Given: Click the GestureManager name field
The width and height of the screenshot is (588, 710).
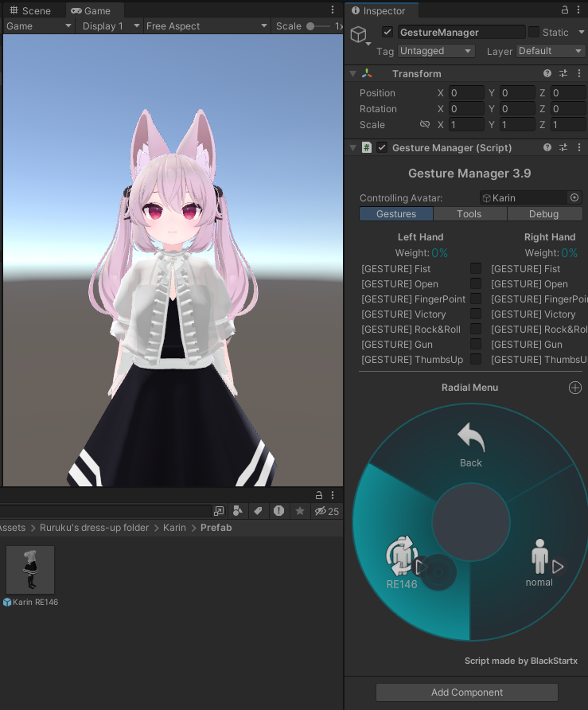Looking at the screenshot, I should point(461,32).
